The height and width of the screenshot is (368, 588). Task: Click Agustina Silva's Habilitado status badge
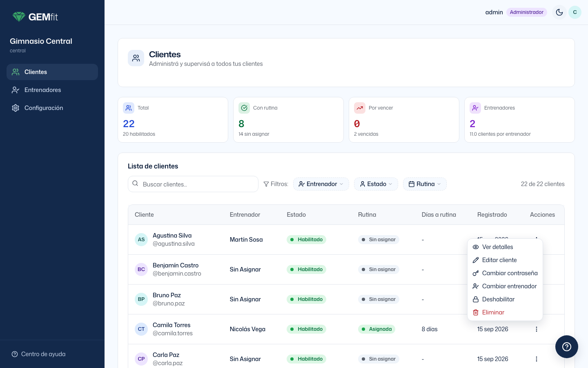click(x=306, y=240)
